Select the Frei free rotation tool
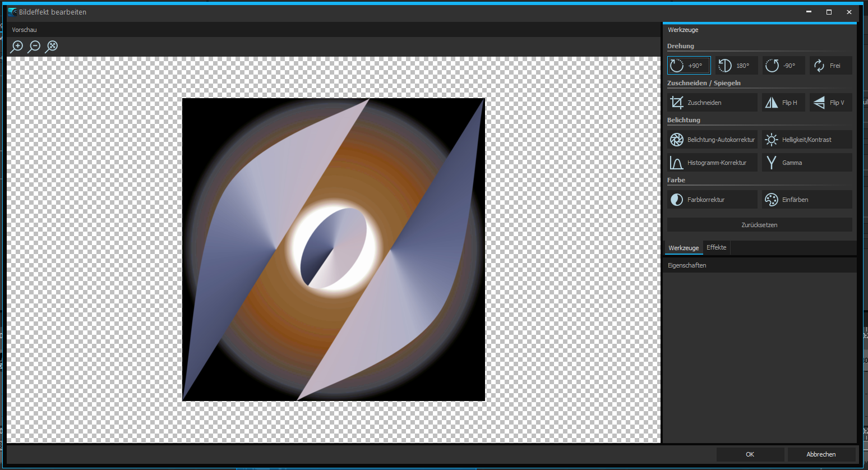 click(830, 66)
